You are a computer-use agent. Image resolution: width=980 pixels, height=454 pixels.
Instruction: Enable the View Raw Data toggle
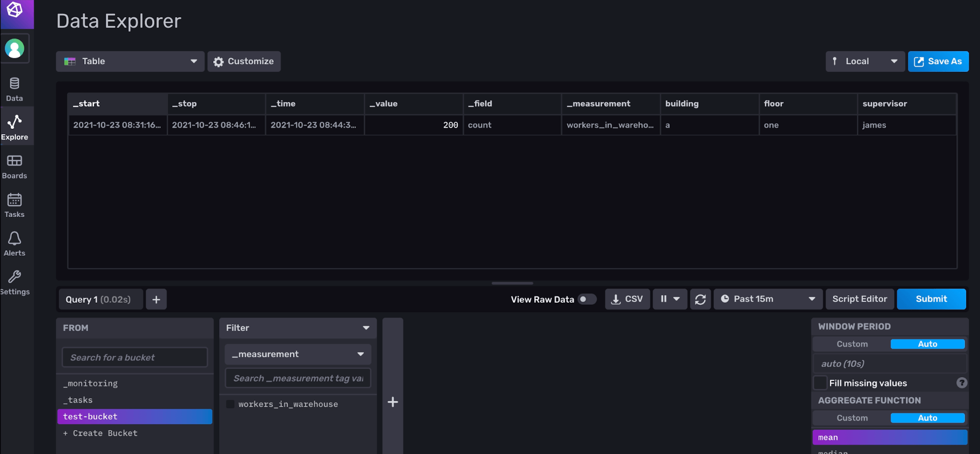(x=586, y=299)
